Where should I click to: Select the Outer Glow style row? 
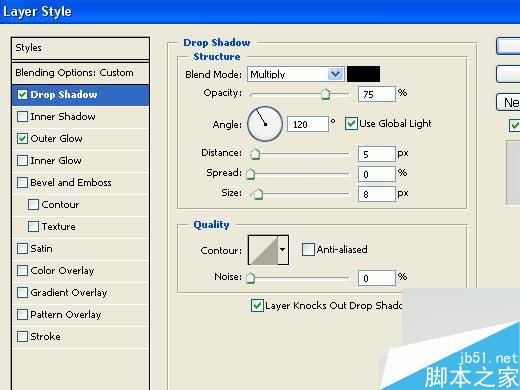coord(80,139)
